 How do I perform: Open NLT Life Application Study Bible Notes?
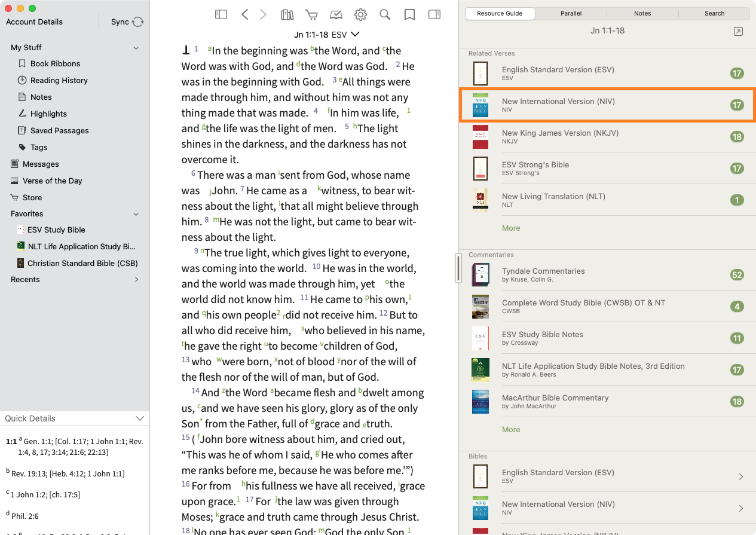pyautogui.click(x=607, y=370)
